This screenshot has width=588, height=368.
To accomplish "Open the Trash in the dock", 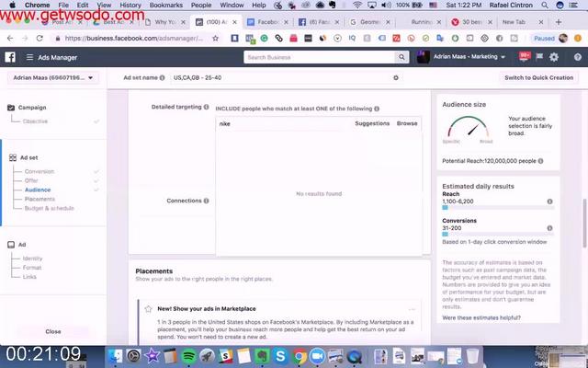I will point(472,355).
